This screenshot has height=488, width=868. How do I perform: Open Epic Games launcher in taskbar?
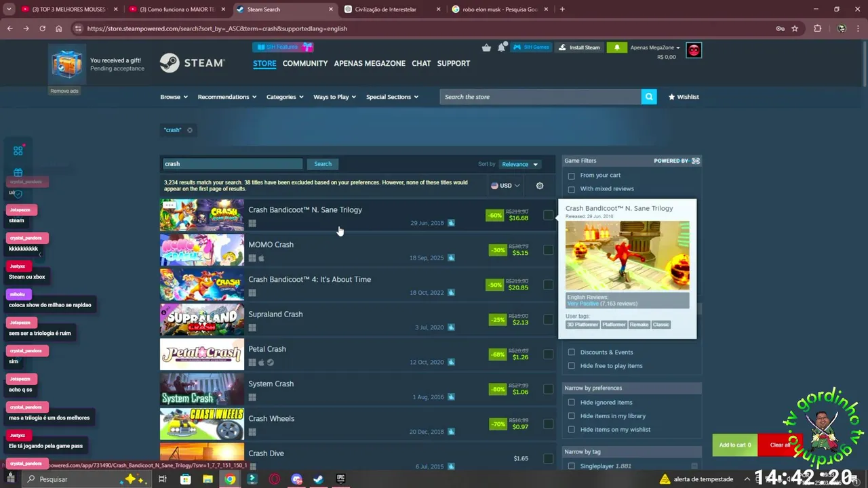tap(340, 479)
